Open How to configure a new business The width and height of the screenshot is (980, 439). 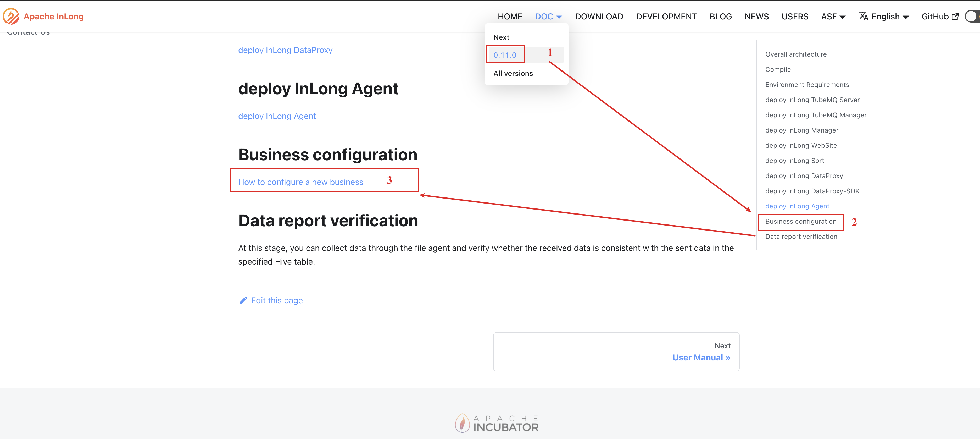[x=300, y=182]
